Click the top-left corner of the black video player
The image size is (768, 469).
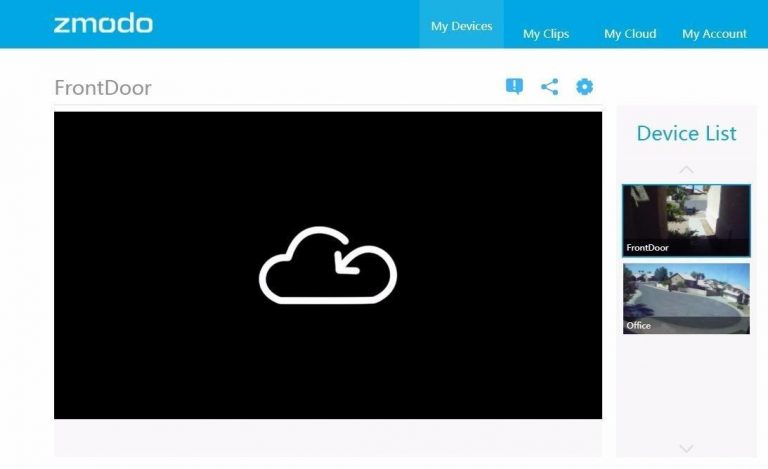pyautogui.click(x=62, y=119)
